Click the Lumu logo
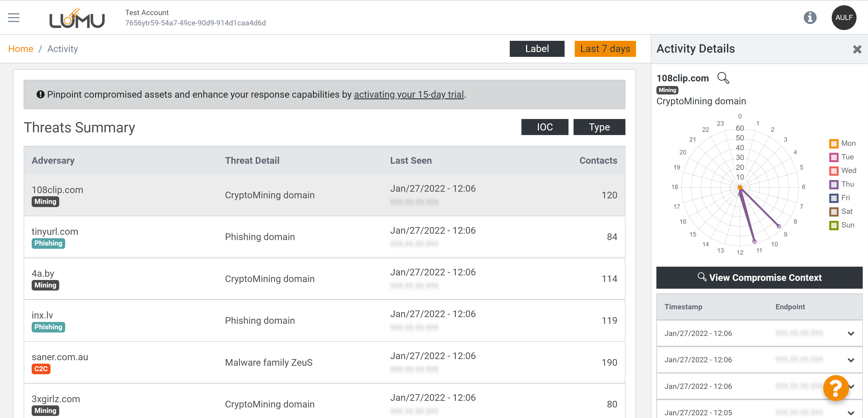The width and height of the screenshot is (868, 418). tap(77, 19)
